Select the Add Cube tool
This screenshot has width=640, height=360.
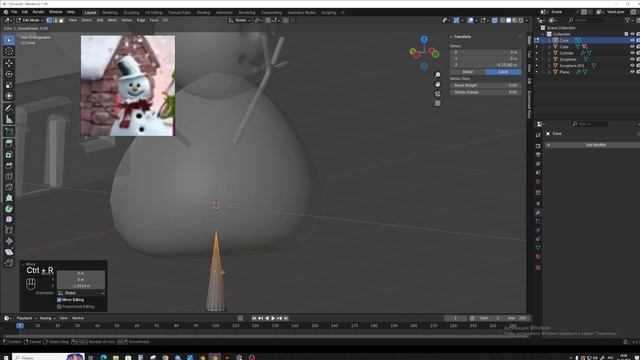point(9,131)
